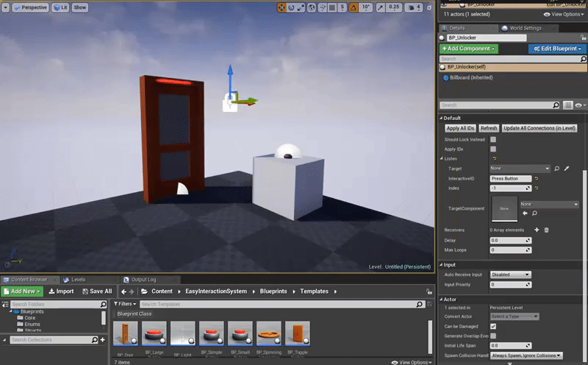The width and height of the screenshot is (588, 365).
Task: Click Update All Connections (in Level)
Action: (539, 129)
